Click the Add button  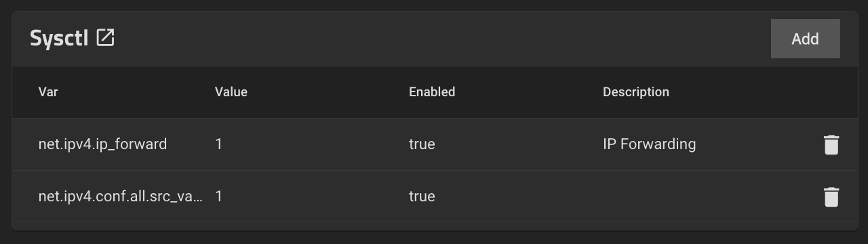[806, 39]
